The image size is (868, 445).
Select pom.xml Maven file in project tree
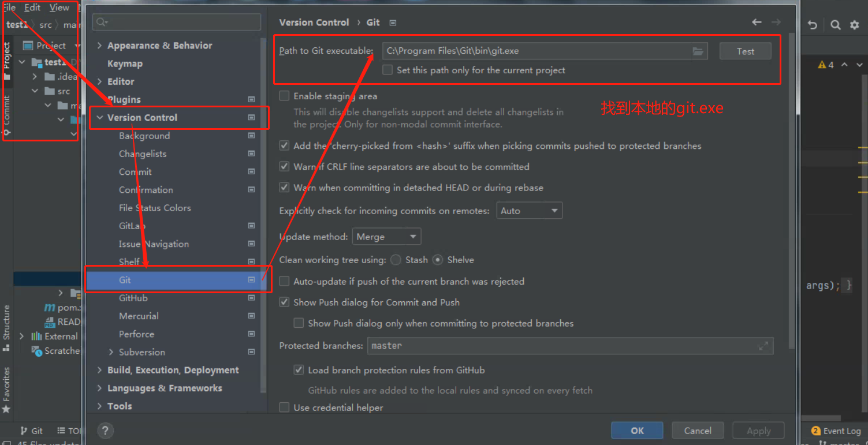click(62, 308)
